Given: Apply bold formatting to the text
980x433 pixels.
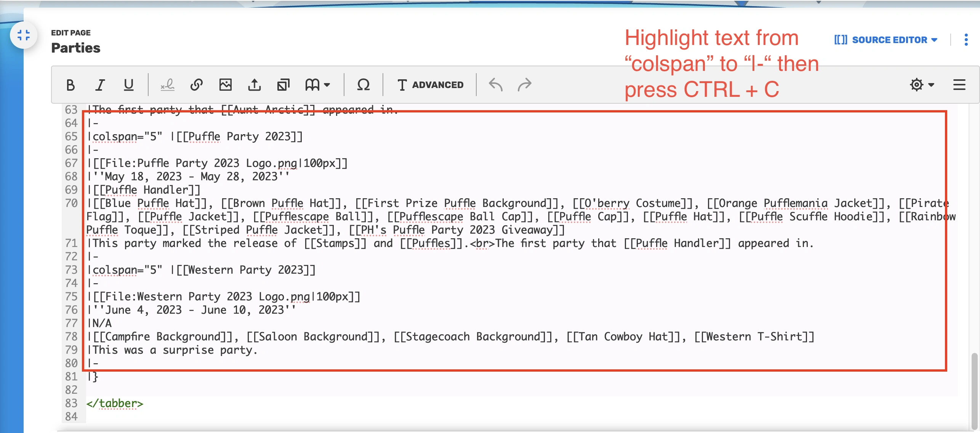Looking at the screenshot, I should click(x=70, y=85).
